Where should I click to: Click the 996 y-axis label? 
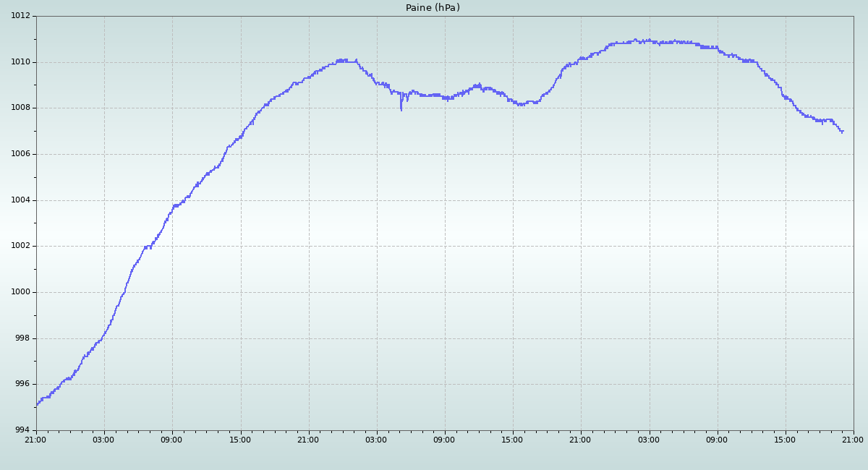click(x=22, y=384)
